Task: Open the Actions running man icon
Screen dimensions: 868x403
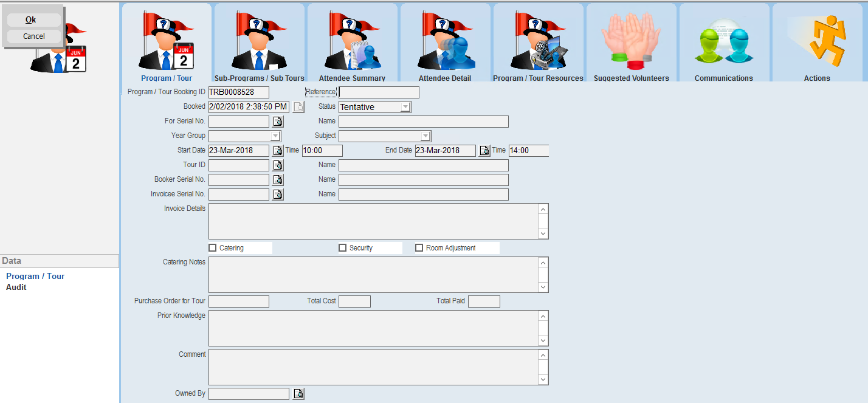Action: click(816, 44)
